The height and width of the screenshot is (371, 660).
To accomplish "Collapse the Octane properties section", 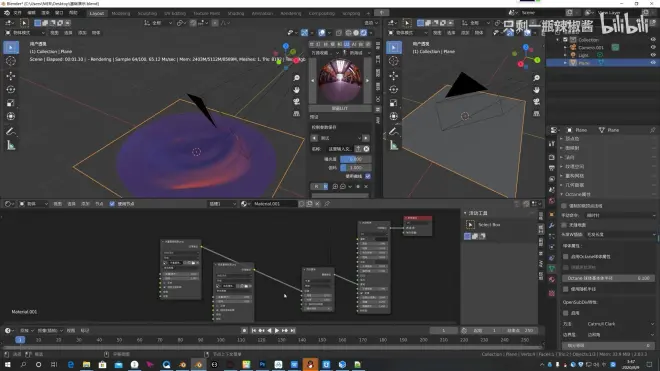I will 562,194.
